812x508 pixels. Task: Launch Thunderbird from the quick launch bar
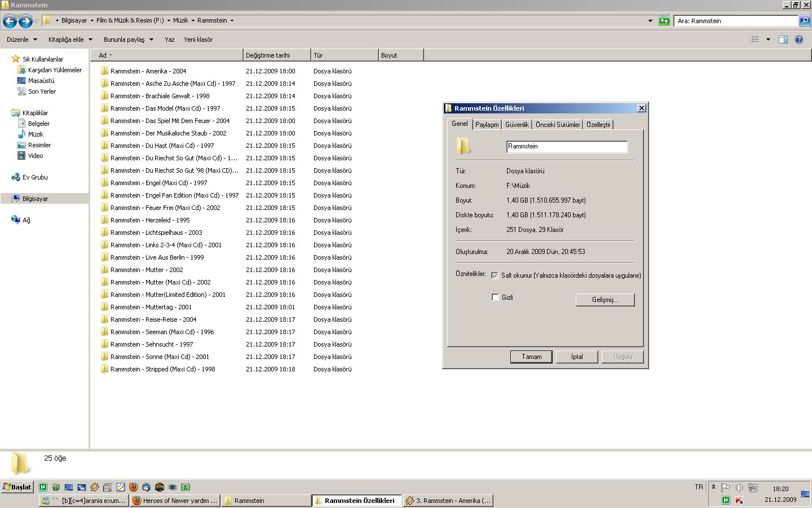pyautogui.click(x=147, y=487)
